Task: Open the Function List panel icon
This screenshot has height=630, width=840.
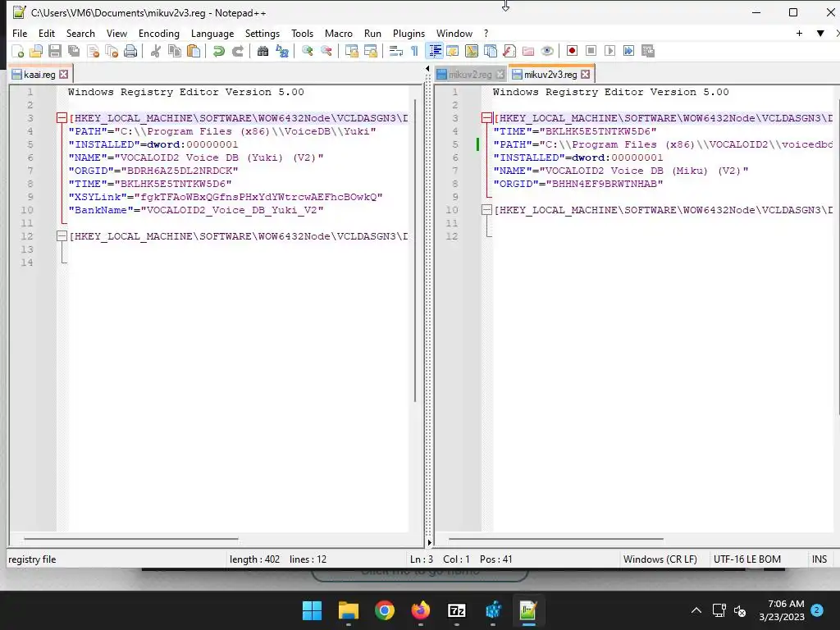Action: coord(509,51)
